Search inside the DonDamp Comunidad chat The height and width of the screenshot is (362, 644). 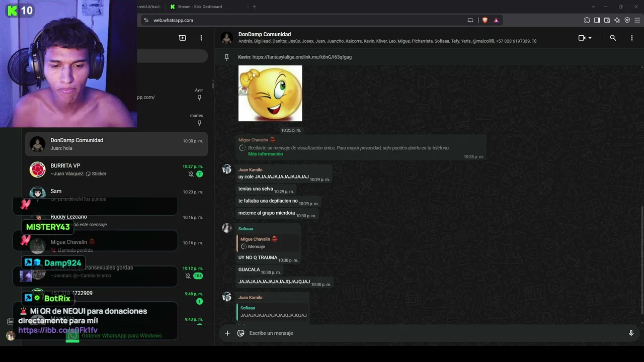click(613, 38)
